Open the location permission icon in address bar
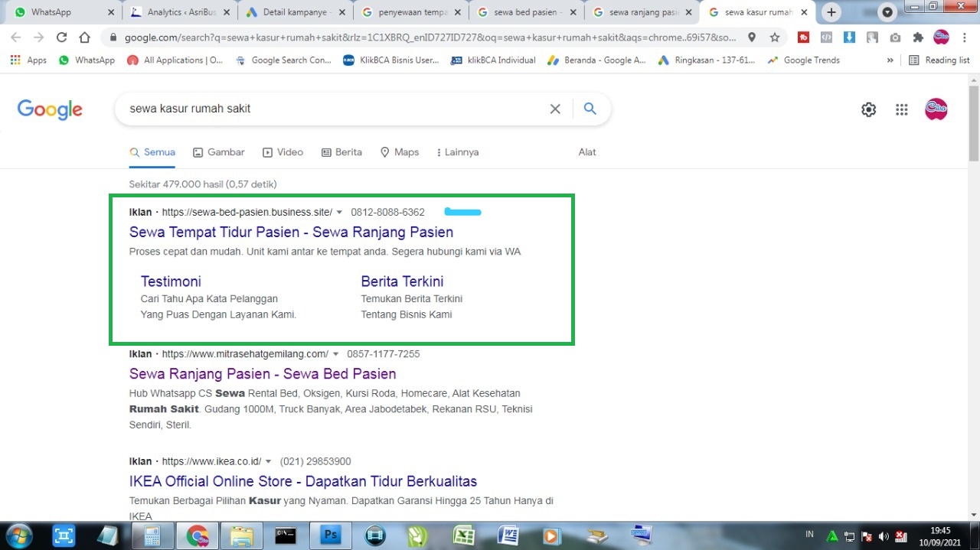The height and width of the screenshot is (550, 980). pos(752,37)
